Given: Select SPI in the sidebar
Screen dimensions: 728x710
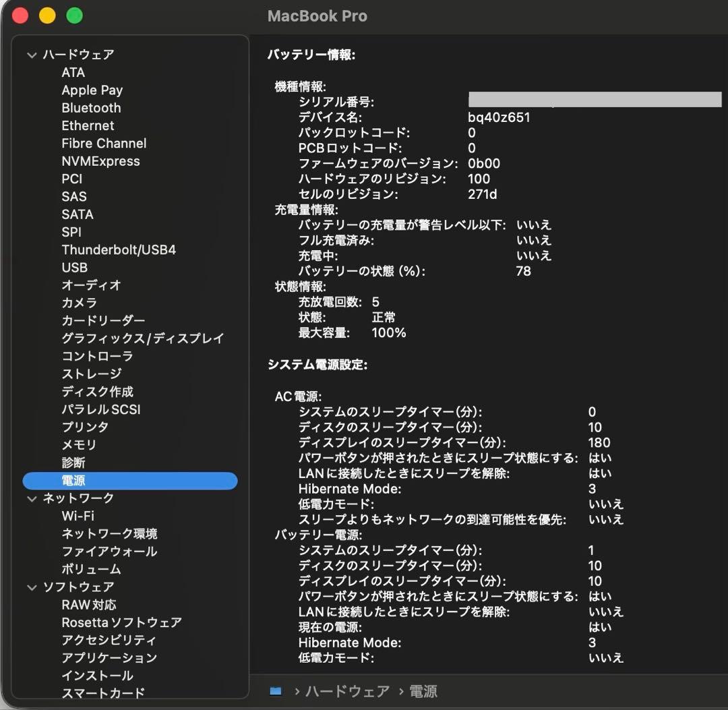Looking at the screenshot, I should [x=71, y=232].
